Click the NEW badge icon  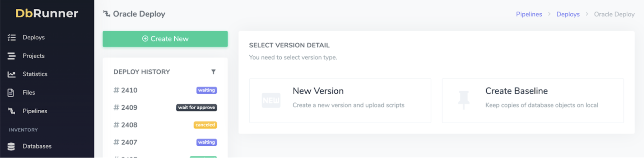tap(271, 100)
